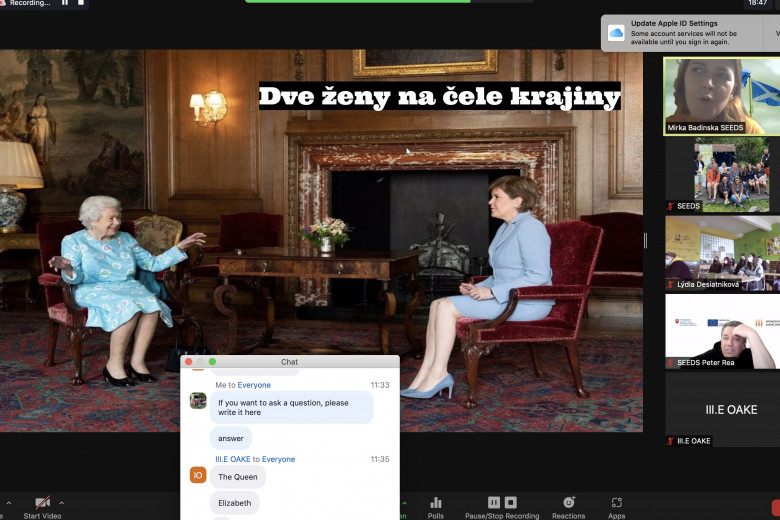The height and width of the screenshot is (520, 780).
Task: Select III.E OAKE participant tile
Action: click(x=723, y=409)
